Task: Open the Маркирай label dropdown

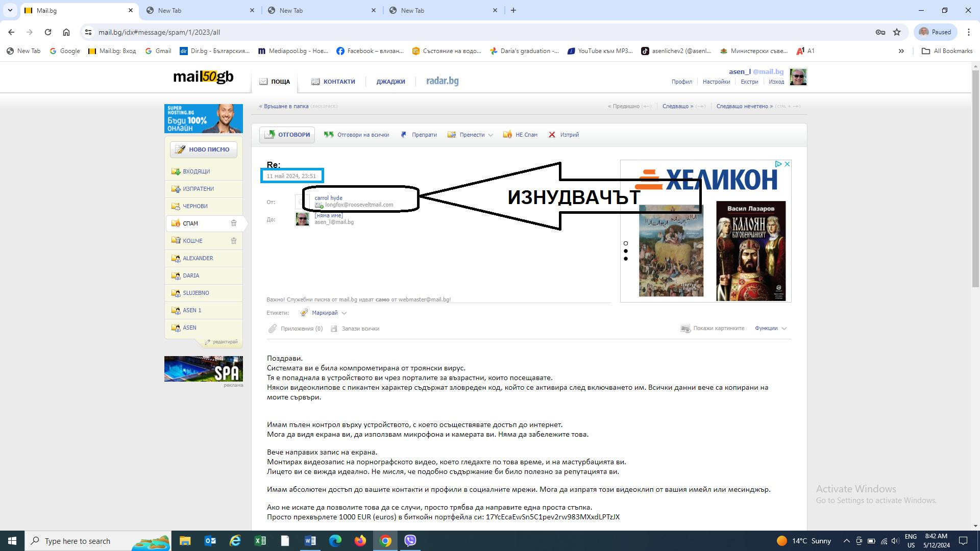Action: coord(324,313)
